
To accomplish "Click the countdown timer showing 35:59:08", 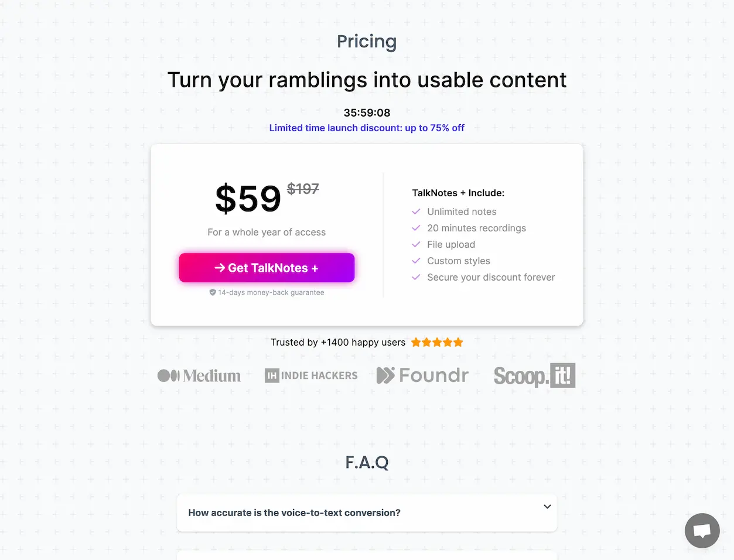I will point(367,112).
